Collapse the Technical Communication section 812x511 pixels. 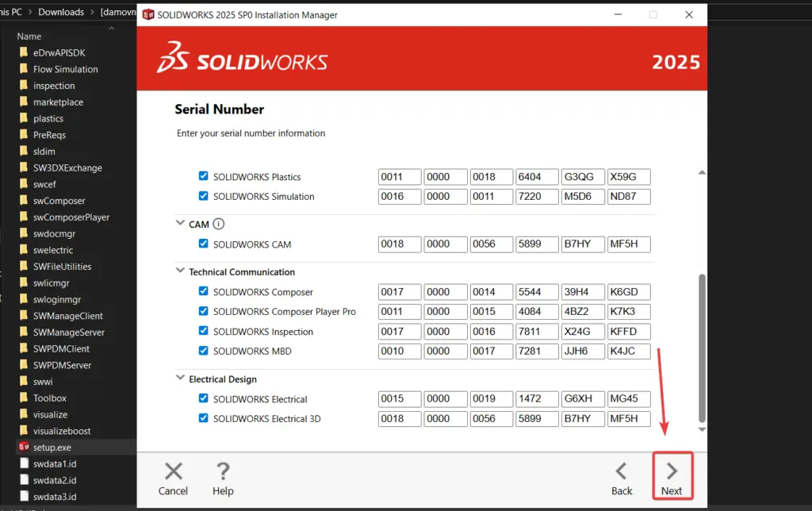[180, 271]
